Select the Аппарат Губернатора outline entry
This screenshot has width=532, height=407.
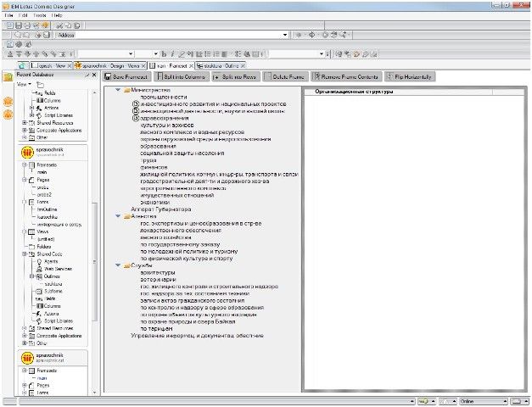point(160,209)
